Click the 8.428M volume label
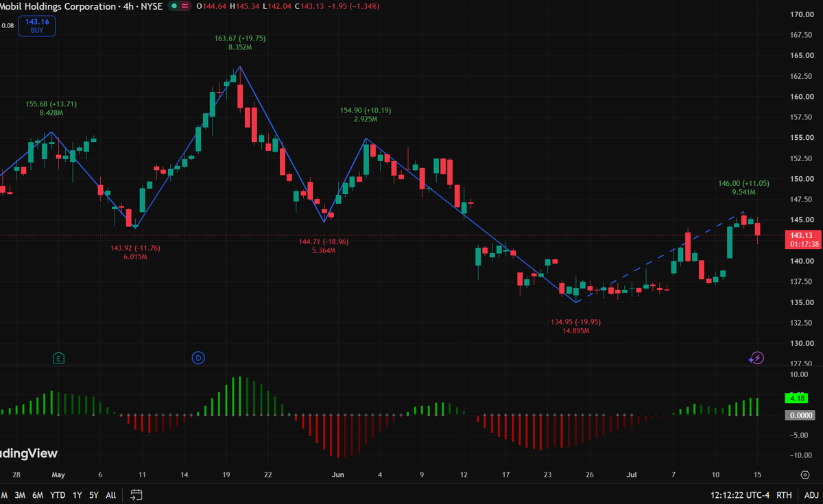 tap(51, 113)
